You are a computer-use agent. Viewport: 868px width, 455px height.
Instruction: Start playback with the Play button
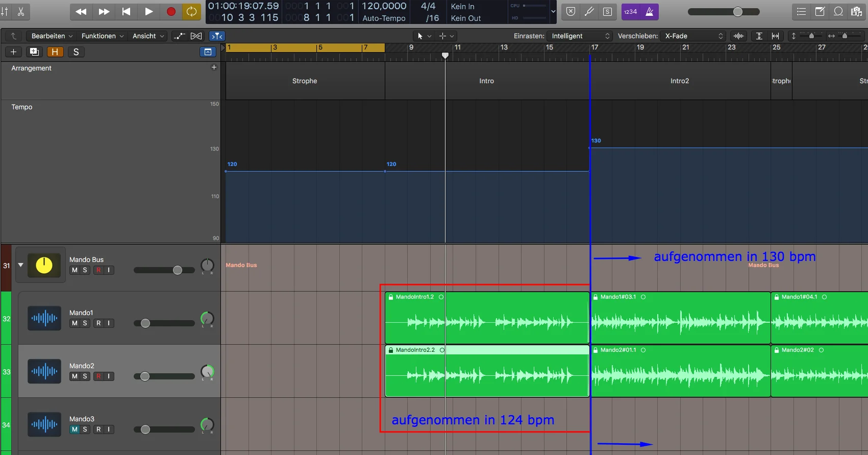tap(148, 11)
